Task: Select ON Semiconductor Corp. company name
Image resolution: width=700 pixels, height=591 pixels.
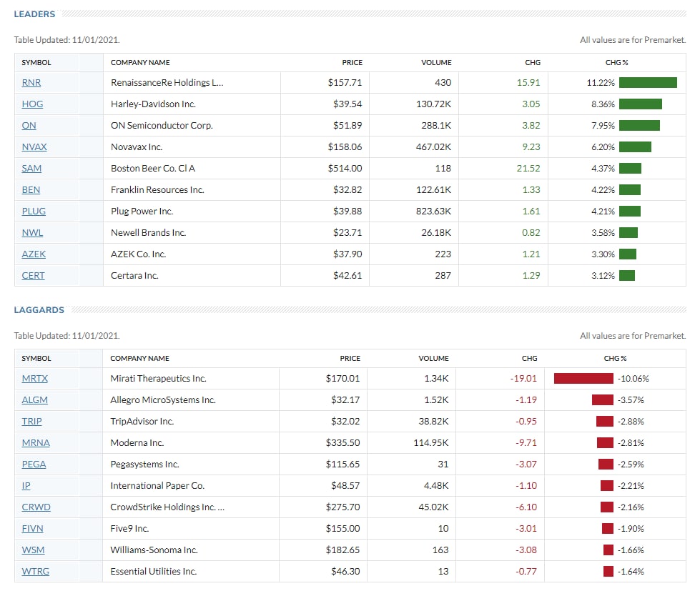Action: [162, 125]
